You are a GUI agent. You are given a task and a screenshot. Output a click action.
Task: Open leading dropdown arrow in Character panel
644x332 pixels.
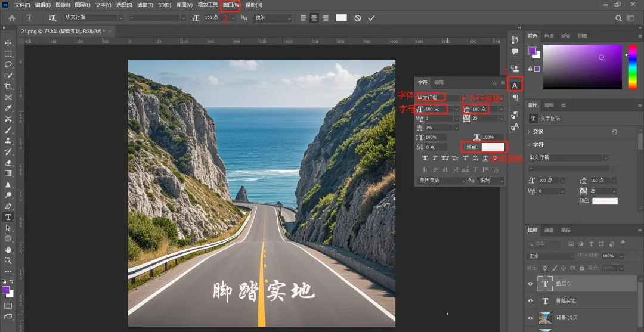[x=501, y=109]
